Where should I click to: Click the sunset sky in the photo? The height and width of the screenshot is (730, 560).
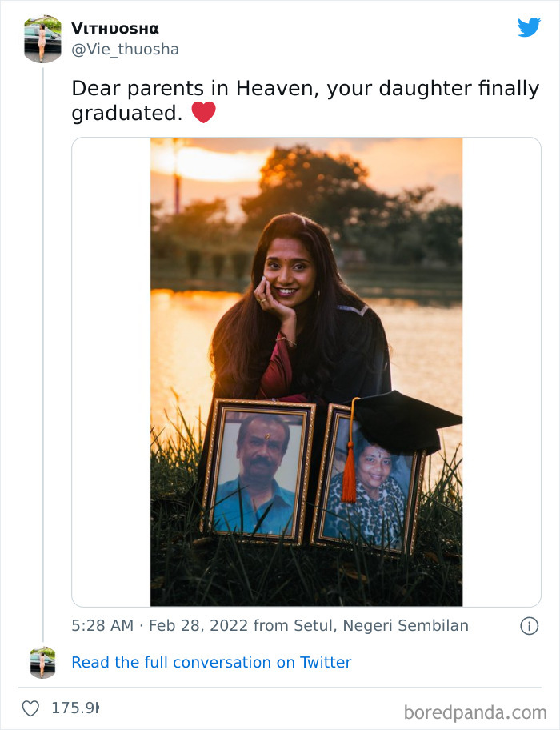(208, 164)
